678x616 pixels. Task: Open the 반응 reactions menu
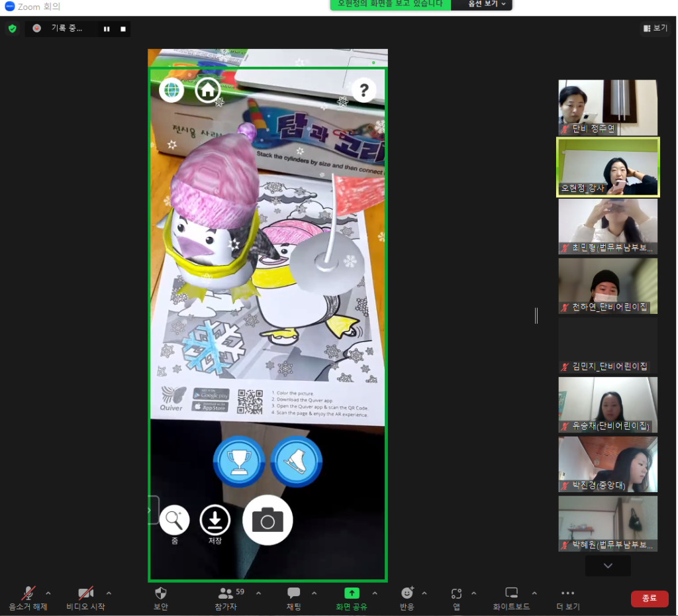tap(407, 599)
